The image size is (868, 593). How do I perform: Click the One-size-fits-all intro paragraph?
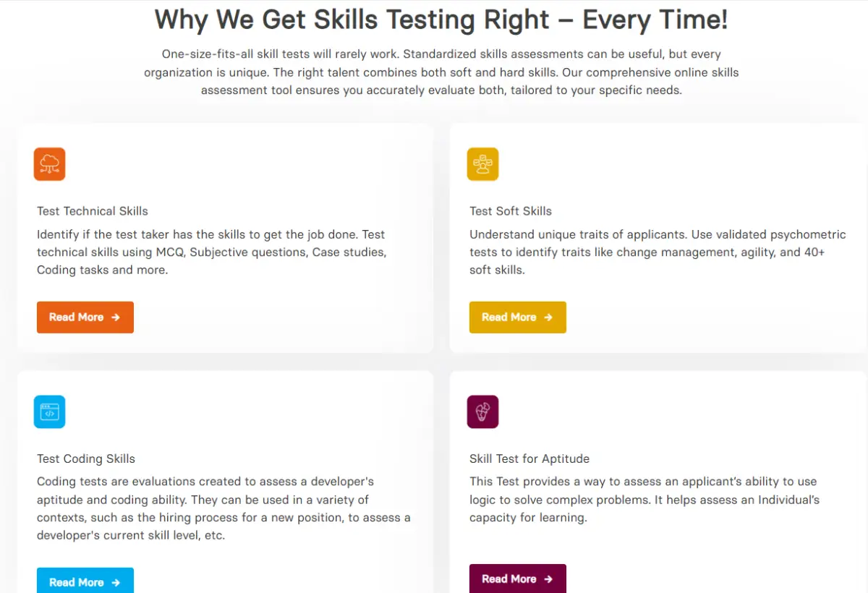click(x=441, y=72)
